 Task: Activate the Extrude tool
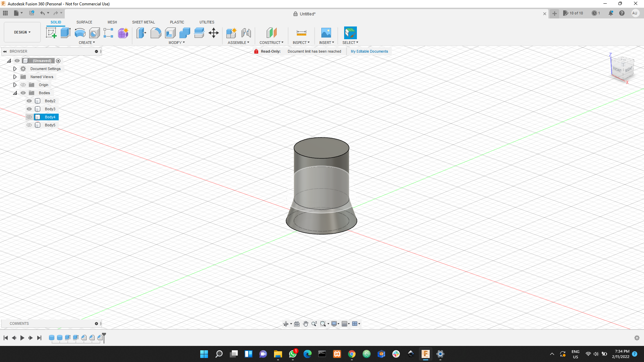tap(65, 33)
